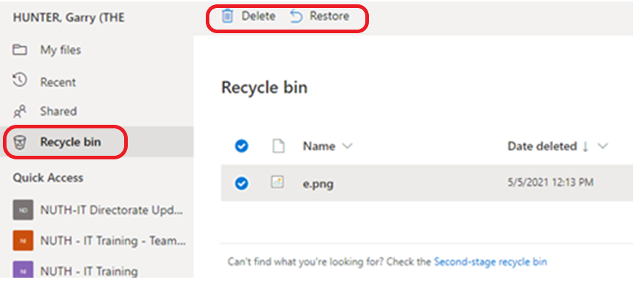Click the Shared people icon
Image resolution: width=644 pixels, height=282 pixels.
point(19,111)
